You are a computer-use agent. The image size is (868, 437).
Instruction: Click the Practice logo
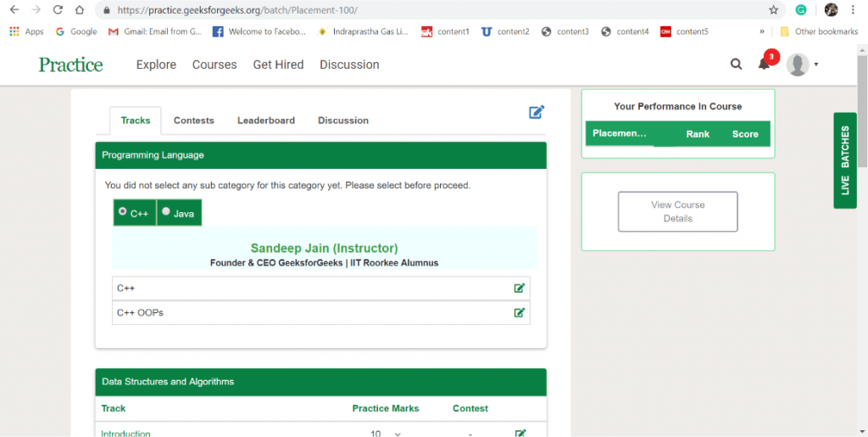[71, 64]
